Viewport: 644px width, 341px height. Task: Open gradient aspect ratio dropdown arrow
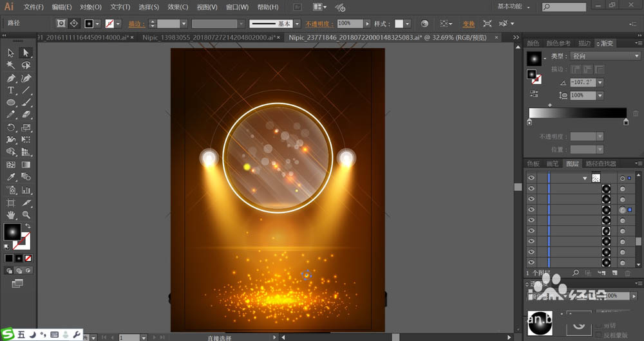coord(600,96)
